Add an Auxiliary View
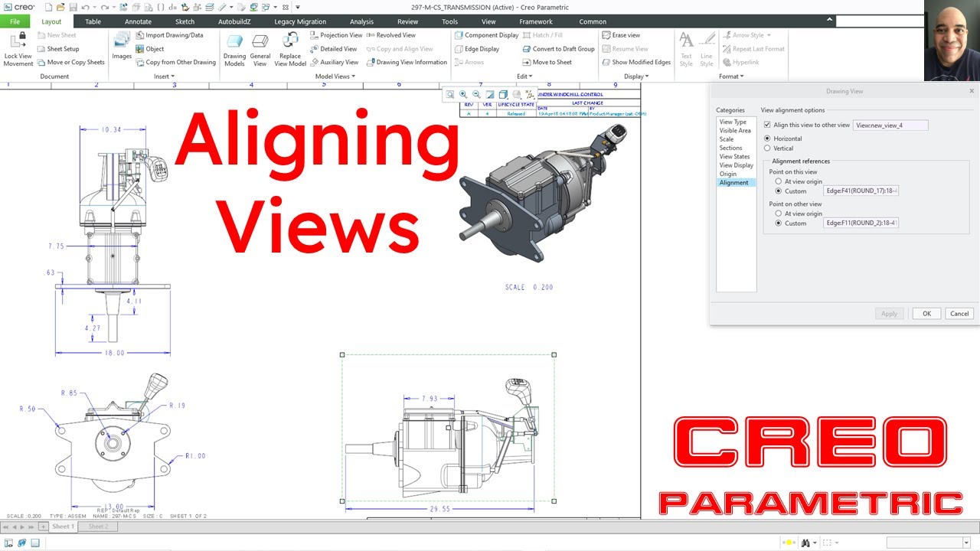Screen dimensions: 980x551 [334, 63]
